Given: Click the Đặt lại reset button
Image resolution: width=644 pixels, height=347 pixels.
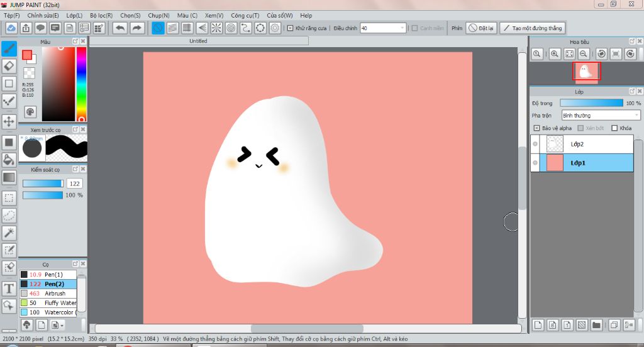Looking at the screenshot, I should point(481,28).
